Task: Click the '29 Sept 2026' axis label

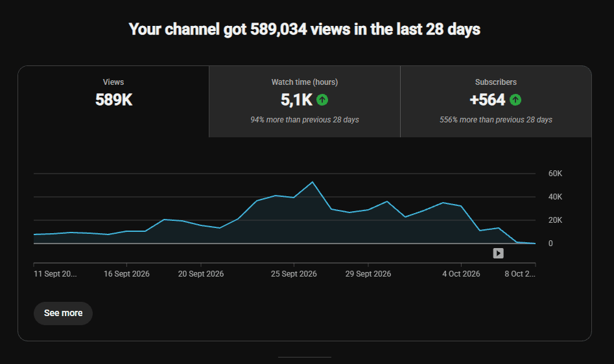Action: [x=368, y=274]
